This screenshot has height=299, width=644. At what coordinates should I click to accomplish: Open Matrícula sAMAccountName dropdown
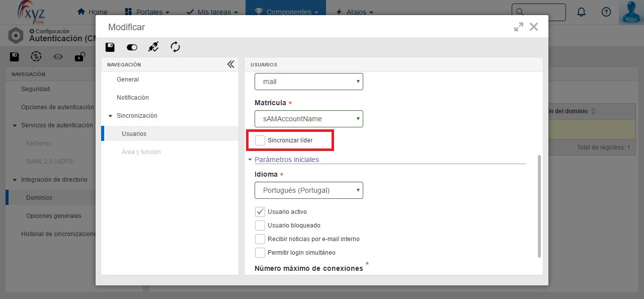309,119
